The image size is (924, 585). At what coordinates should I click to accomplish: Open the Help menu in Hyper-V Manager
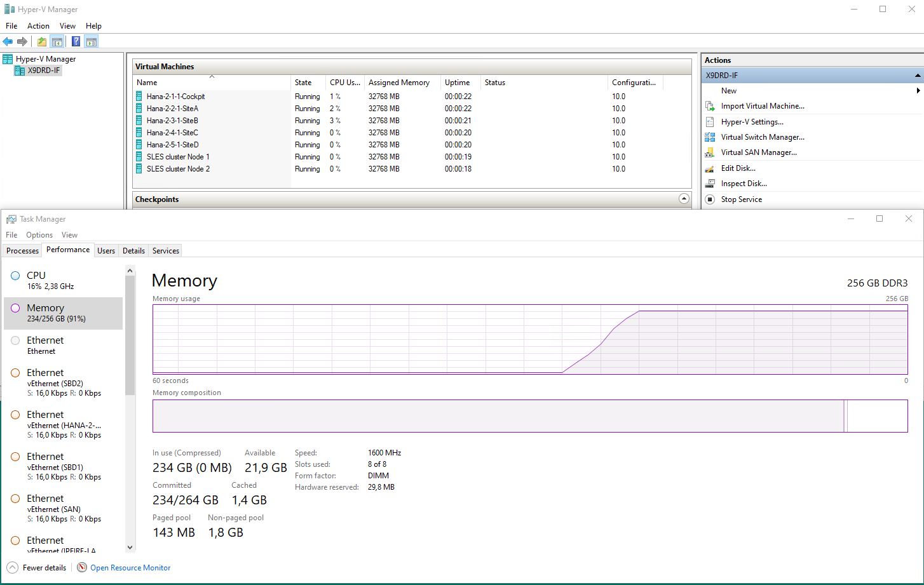(93, 26)
